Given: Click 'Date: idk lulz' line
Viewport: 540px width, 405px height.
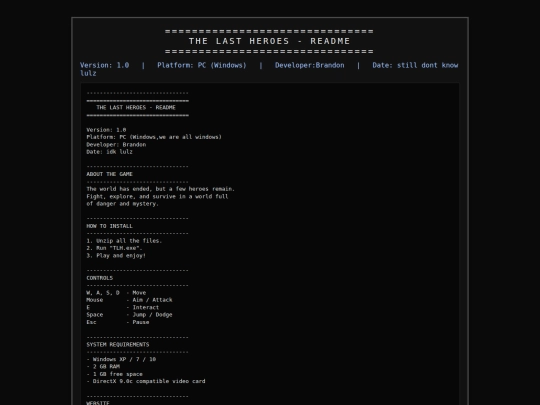Looking at the screenshot, I should 109,152.
